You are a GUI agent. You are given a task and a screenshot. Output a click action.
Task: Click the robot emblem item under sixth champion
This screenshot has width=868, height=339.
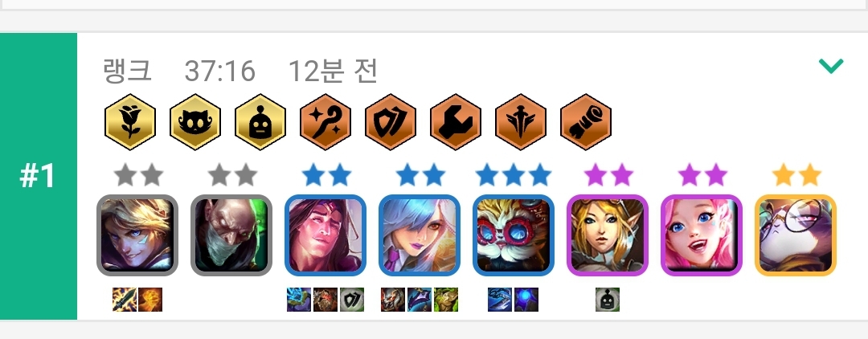pos(608,300)
